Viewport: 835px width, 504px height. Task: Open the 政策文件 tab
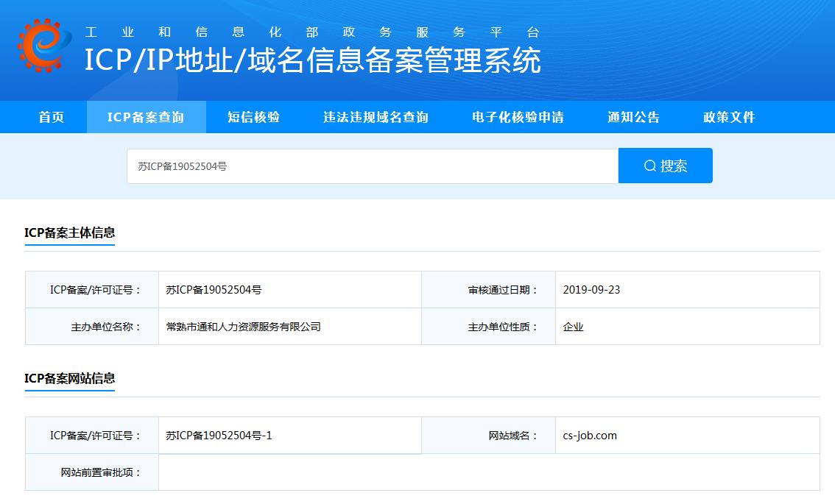[729, 117]
